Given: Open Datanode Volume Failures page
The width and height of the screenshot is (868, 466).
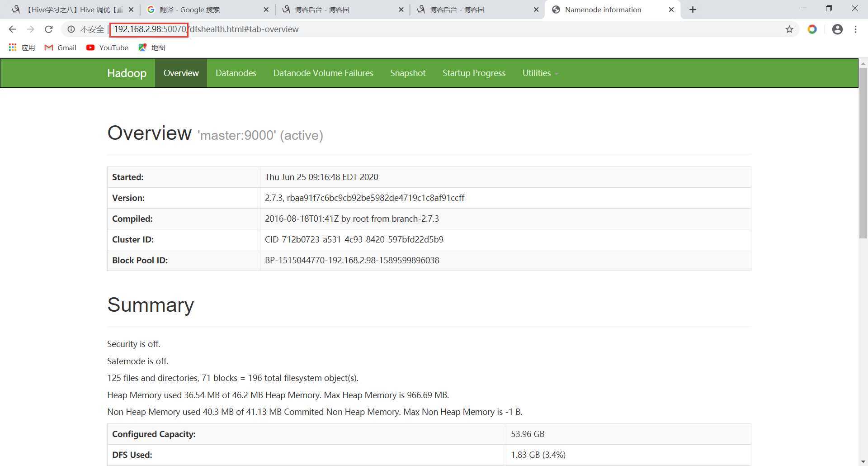Looking at the screenshot, I should (323, 73).
